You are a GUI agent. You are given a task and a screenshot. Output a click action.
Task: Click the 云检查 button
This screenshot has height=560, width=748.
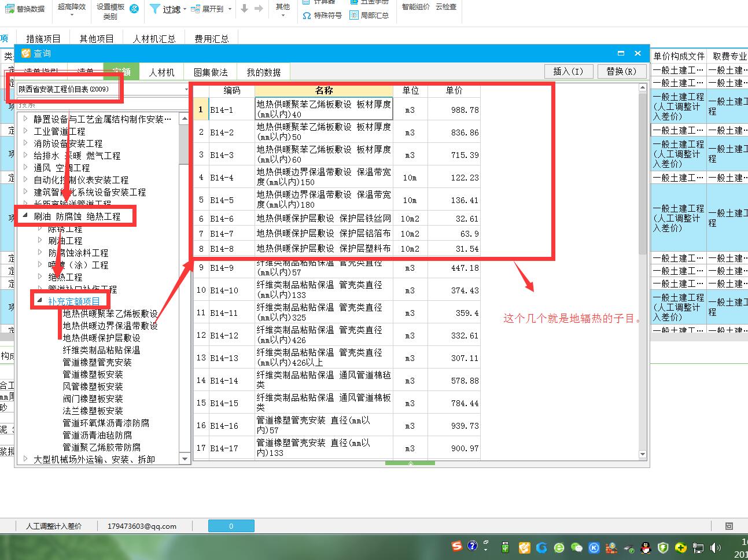tap(446, 7)
